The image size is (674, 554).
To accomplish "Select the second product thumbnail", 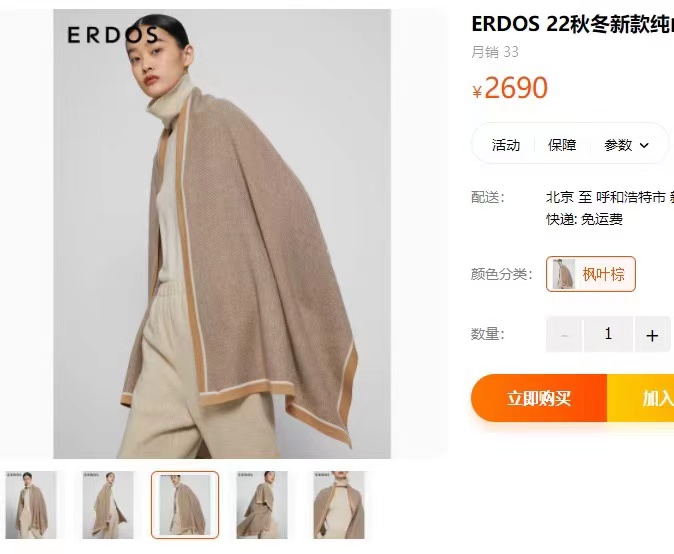I will tap(108, 505).
